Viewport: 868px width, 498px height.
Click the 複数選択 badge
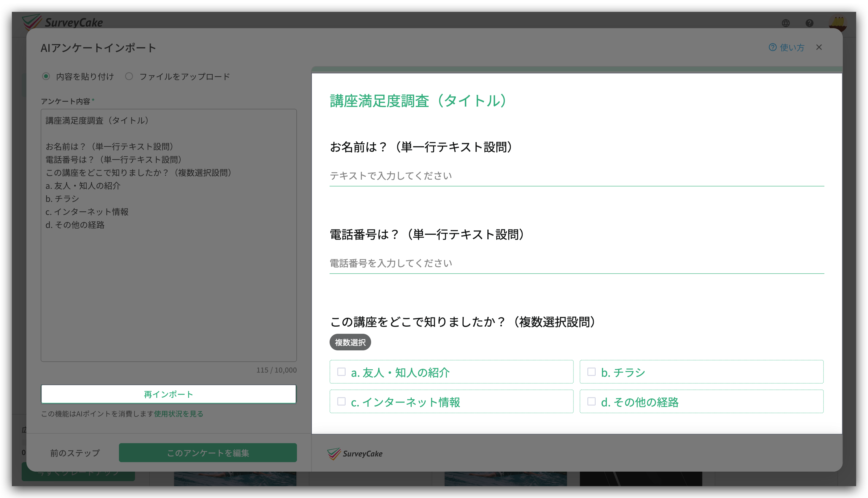pos(350,342)
